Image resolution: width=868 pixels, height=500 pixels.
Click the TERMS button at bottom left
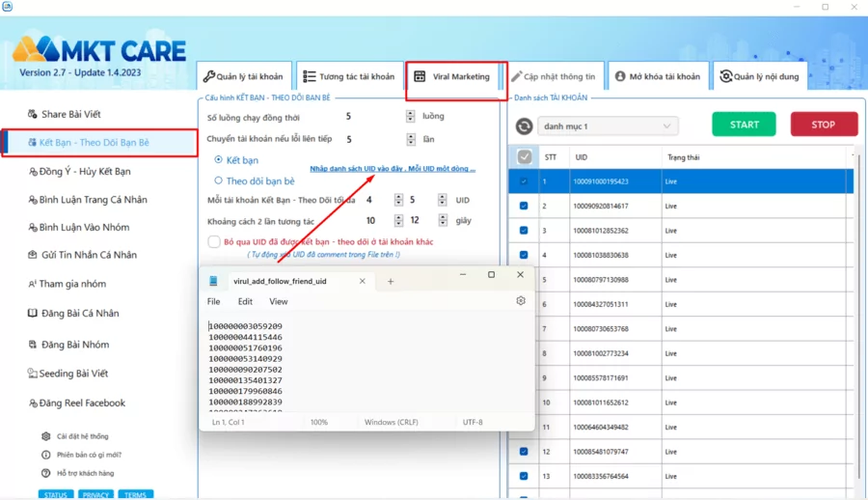coord(136,494)
